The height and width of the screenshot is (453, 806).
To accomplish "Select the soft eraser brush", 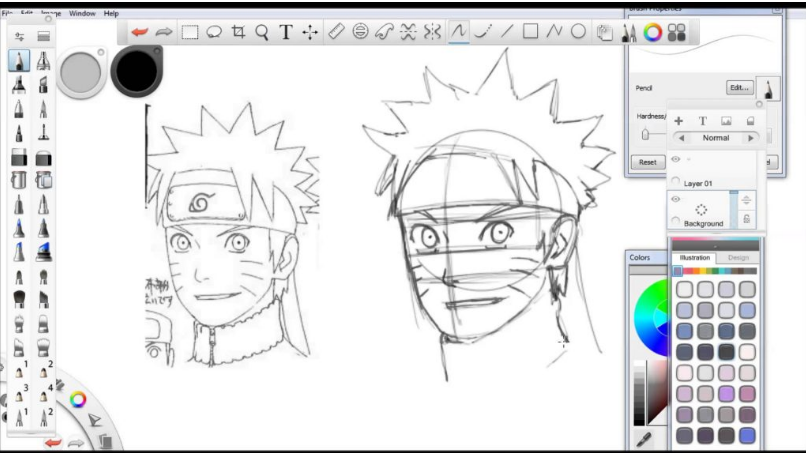I will click(44, 157).
